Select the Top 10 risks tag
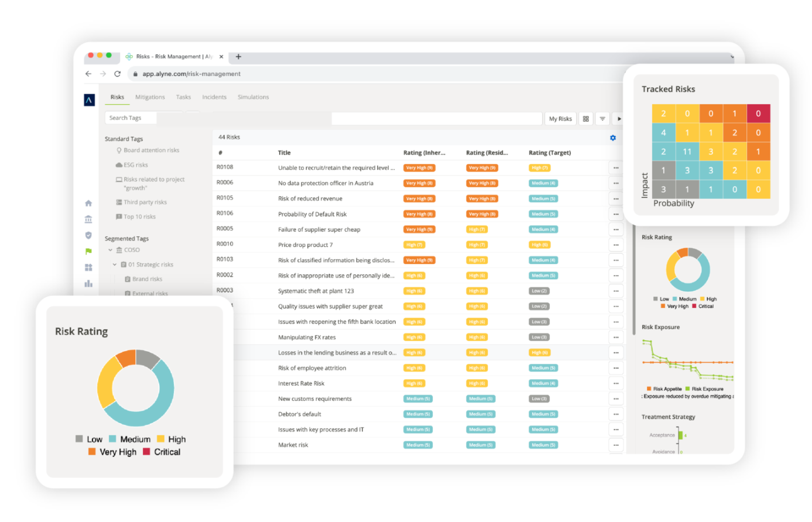The image size is (812, 522). (x=139, y=217)
